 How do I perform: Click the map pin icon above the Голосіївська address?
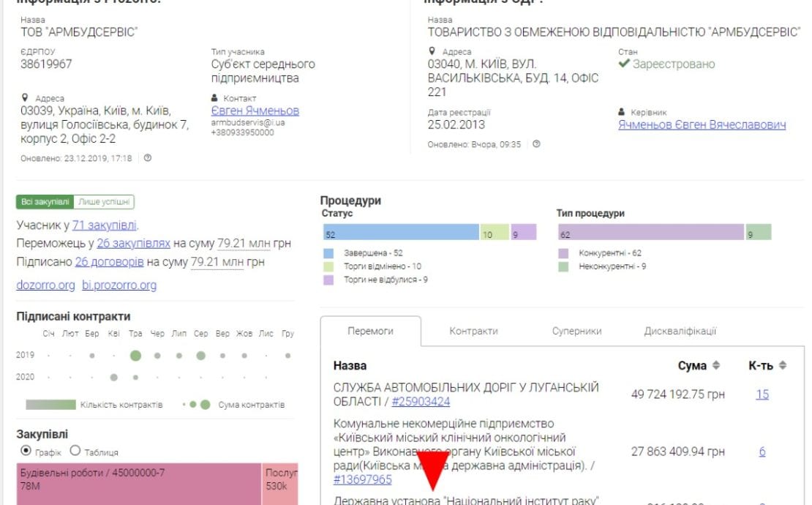(x=24, y=97)
